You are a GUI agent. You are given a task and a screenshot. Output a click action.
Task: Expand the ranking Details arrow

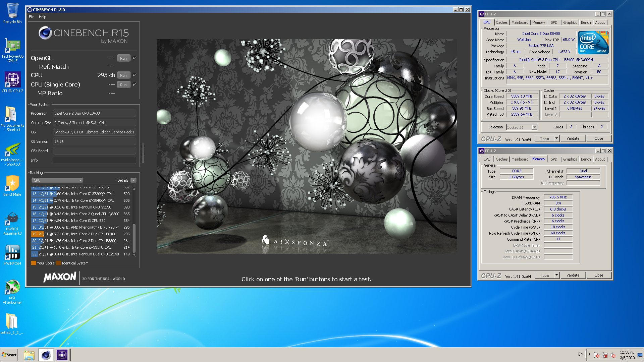click(x=133, y=180)
